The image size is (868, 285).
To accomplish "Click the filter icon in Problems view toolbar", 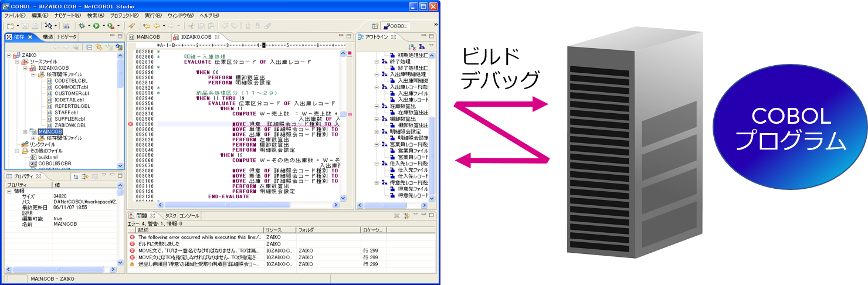I will coord(407,216).
